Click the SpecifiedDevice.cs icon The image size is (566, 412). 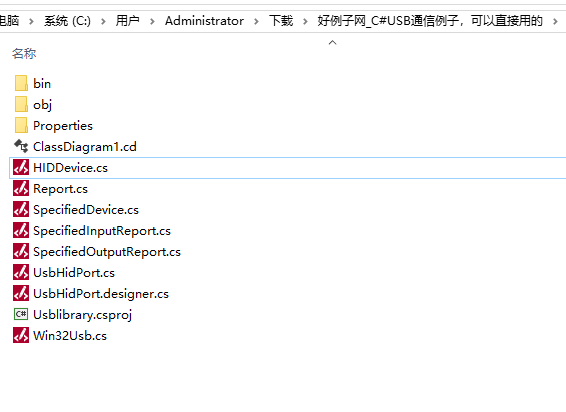pyautogui.click(x=21, y=209)
